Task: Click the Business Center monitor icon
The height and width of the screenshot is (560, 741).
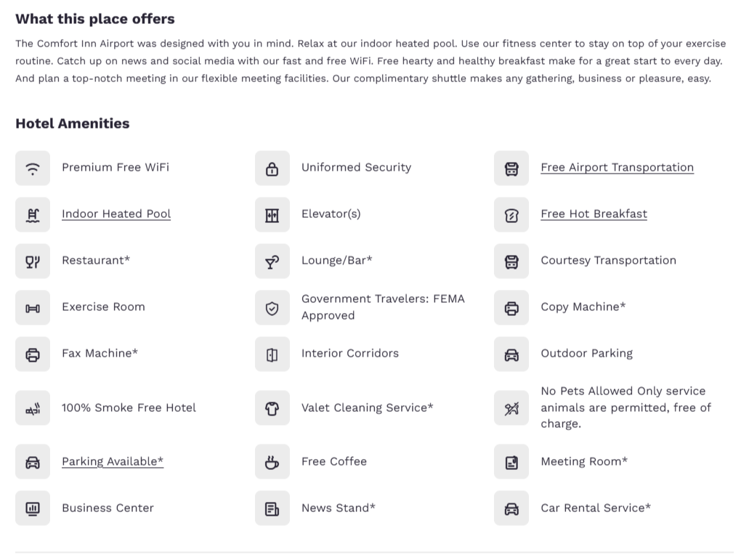Action: tap(33, 508)
